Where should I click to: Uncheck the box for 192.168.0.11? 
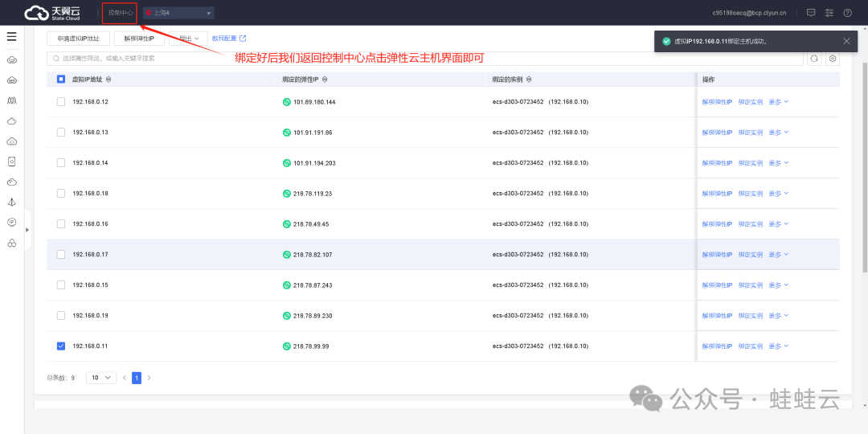point(61,346)
